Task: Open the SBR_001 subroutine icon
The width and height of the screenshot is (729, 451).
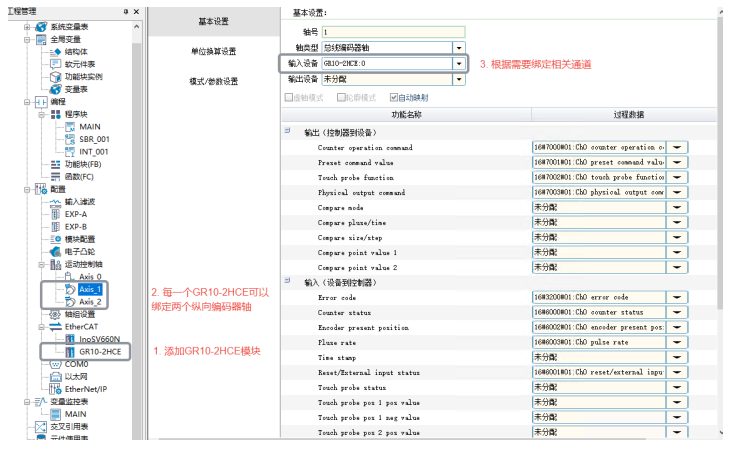Action: (70, 139)
